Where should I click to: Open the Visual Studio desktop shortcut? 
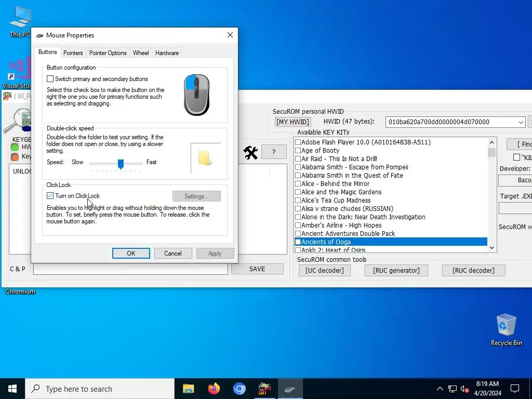pos(17,73)
